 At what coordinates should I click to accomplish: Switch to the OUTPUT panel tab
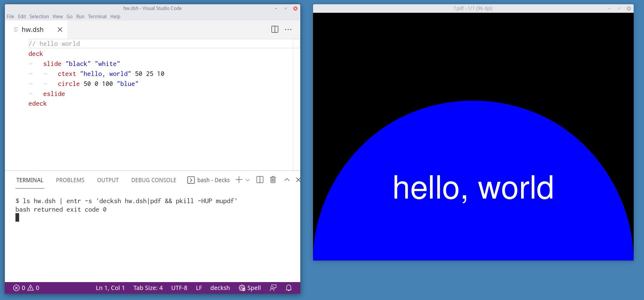click(x=108, y=180)
